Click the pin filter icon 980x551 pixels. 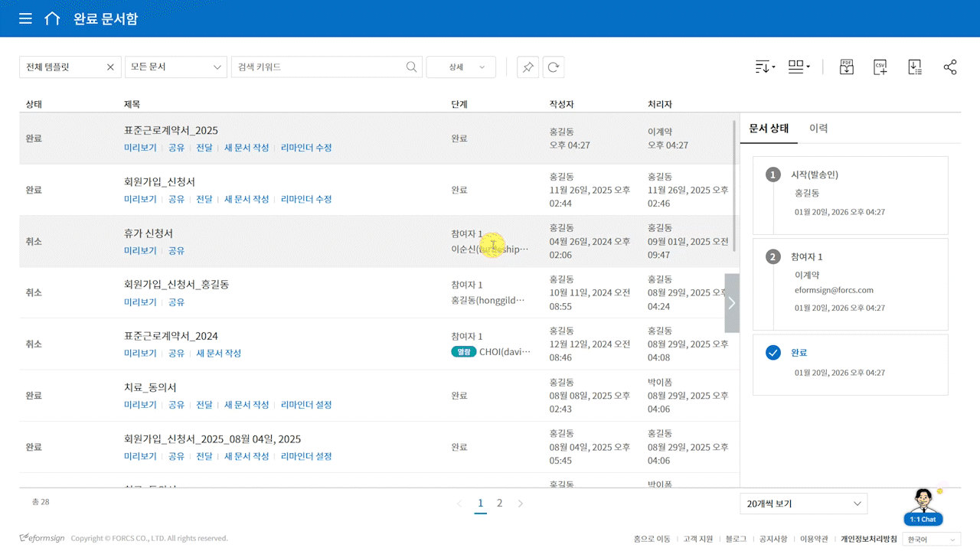click(x=528, y=67)
